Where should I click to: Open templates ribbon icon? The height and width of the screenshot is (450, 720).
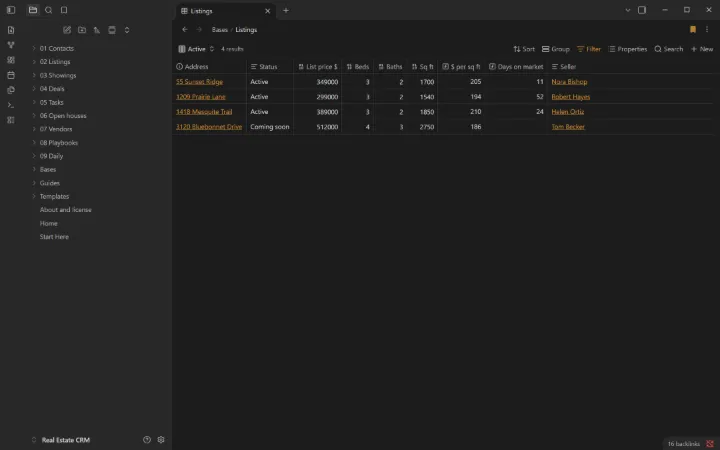coord(11,90)
